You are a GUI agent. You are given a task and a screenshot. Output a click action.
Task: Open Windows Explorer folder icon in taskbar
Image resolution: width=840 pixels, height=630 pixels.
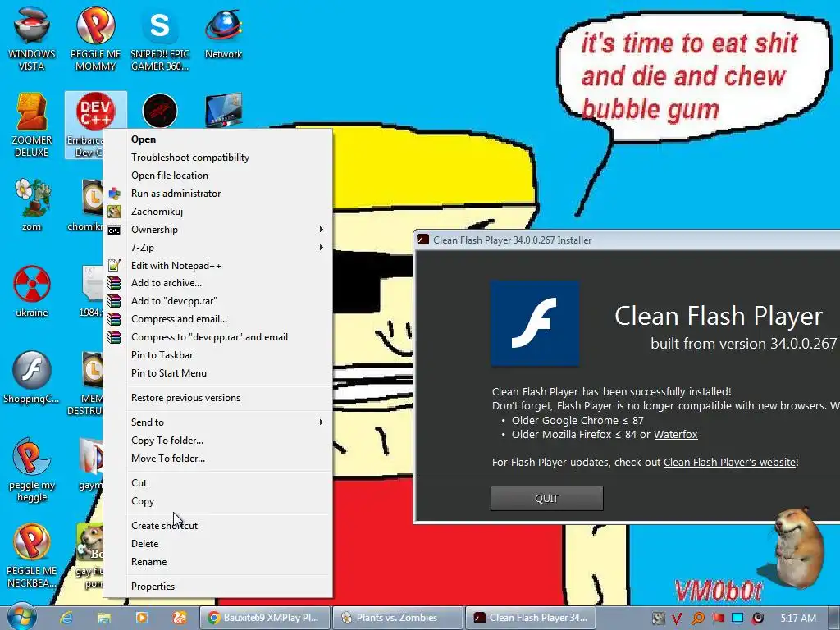click(104, 618)
